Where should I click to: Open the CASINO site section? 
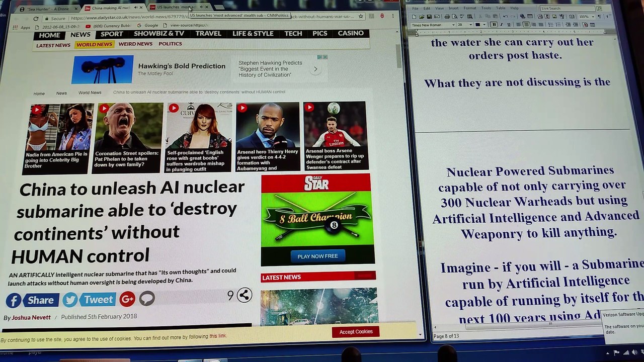351,33
